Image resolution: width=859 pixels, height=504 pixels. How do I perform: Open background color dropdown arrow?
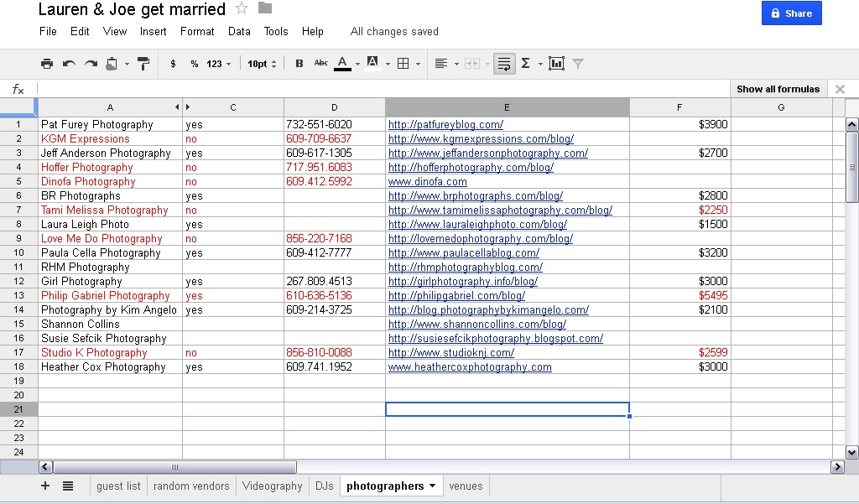[388, 64]
